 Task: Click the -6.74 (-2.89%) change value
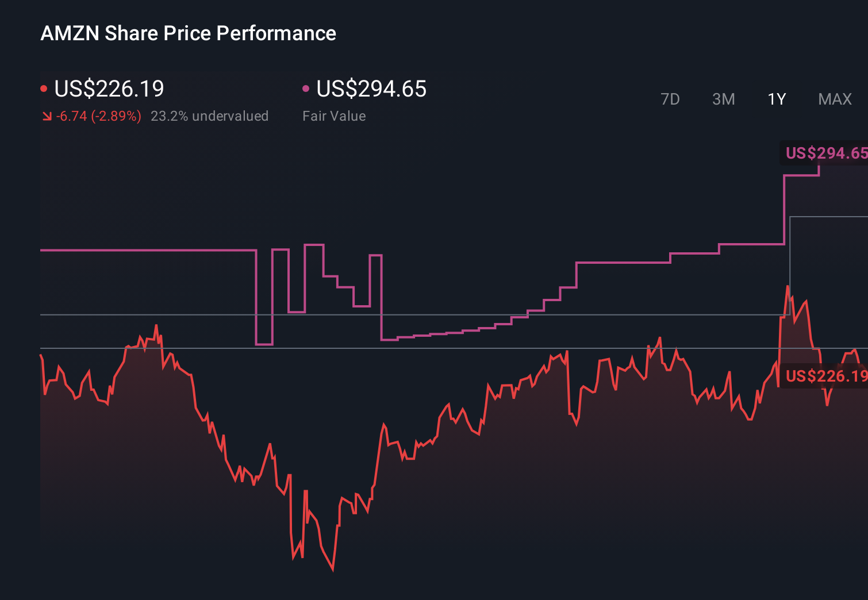tap(98, 116)
